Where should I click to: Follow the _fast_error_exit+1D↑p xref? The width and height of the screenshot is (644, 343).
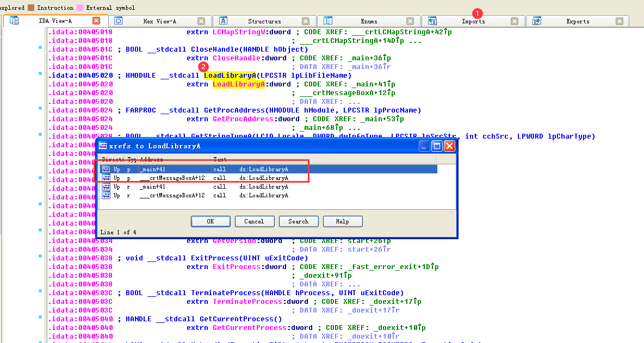click(393, 267)
